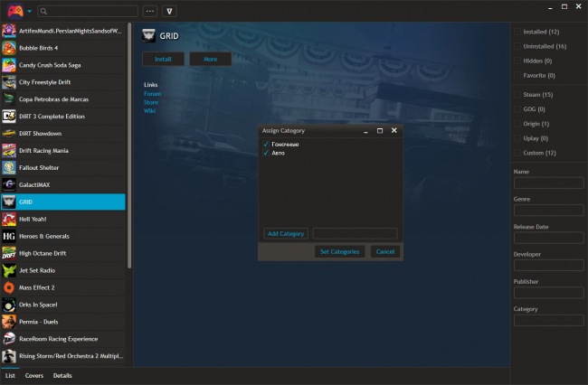Click GRID logo in details header
The width and height of the screenshot is (588, 385).
tap(148, 35)
